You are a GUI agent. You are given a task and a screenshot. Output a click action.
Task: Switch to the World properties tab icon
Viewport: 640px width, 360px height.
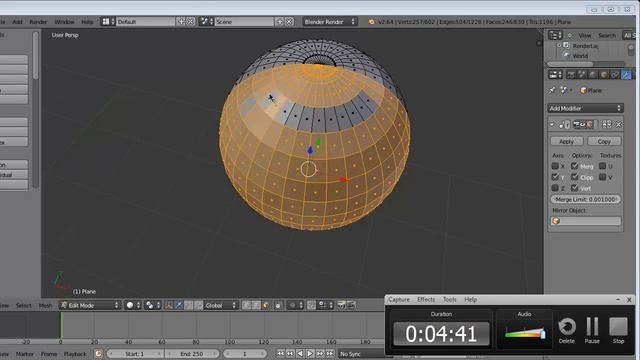click(593, 75)
